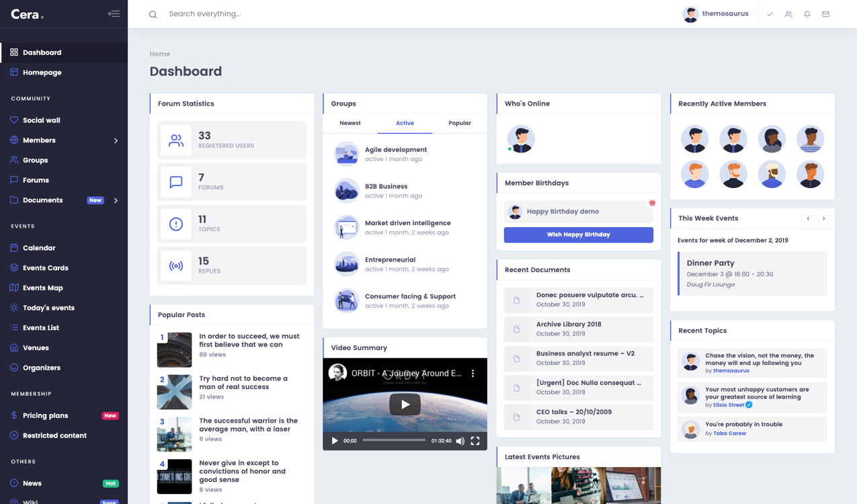
Task: Open notifications bell icon in header
Action: point(807,14)
